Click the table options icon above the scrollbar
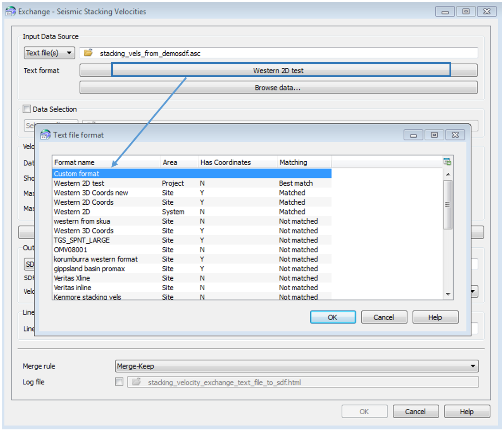 pos(447,162)
